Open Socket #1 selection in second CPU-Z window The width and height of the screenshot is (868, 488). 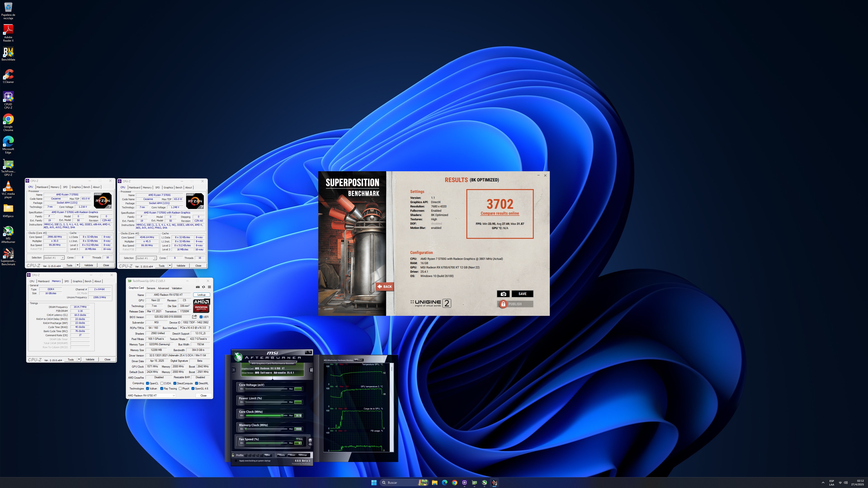(x=146, y=258)
